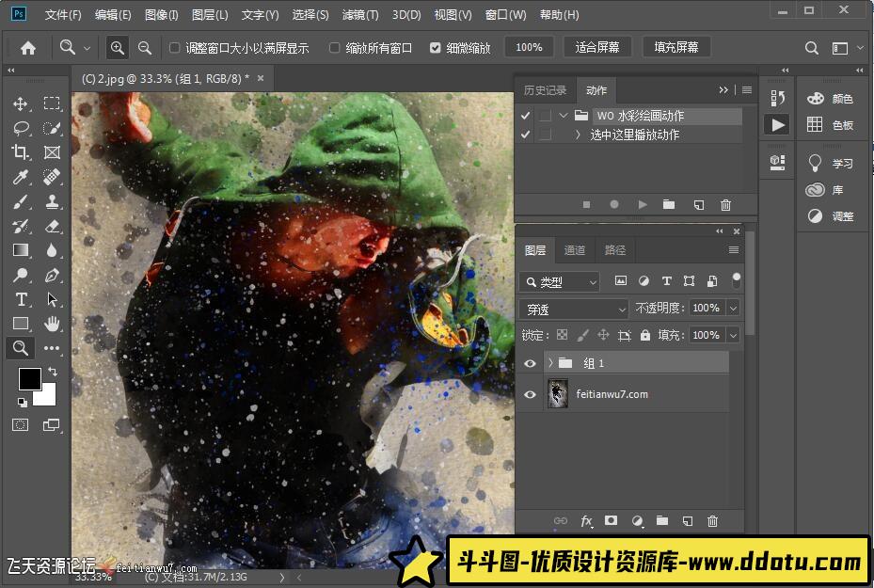Screen dimensions: 874x588
Task: Select the Move tool
Action: [21, 103]
